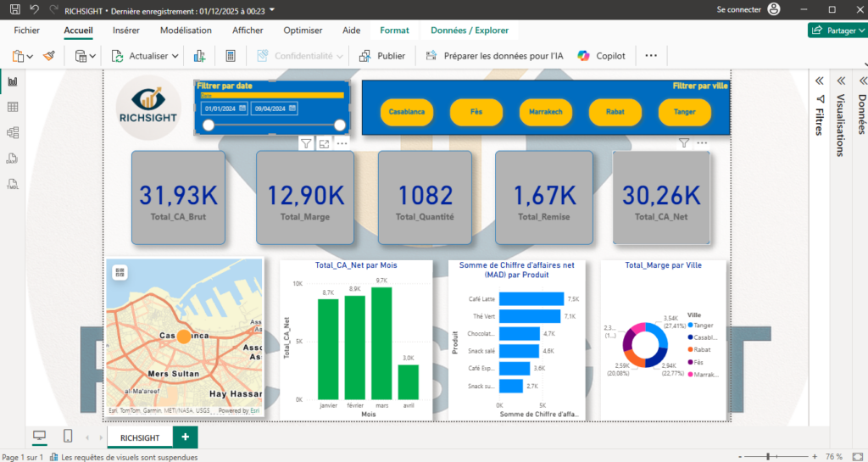Open the Report view icon in left sidebar
This screenshot has width=868, height=462.
(x=12, y=82)
